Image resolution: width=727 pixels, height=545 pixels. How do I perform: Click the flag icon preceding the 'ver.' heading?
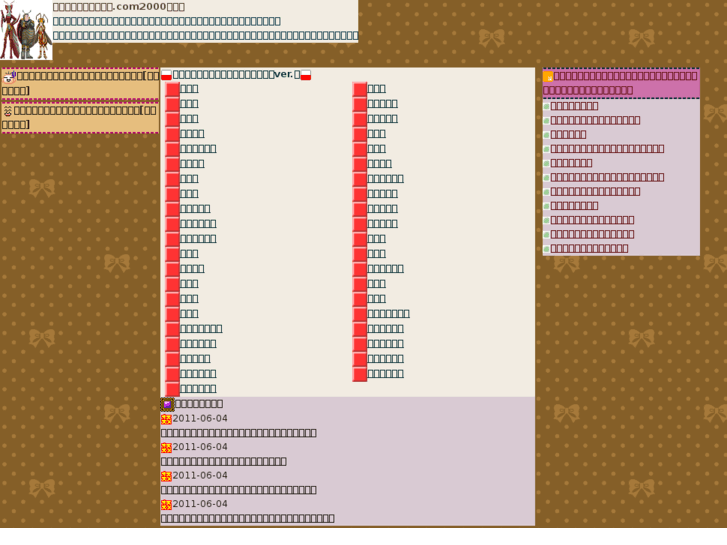pyautogui.click(x=166, y=75)
